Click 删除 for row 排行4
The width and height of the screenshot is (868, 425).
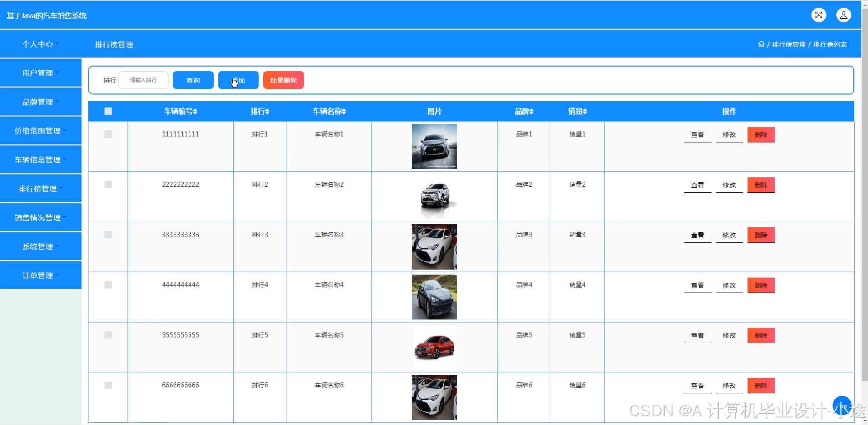761,285
